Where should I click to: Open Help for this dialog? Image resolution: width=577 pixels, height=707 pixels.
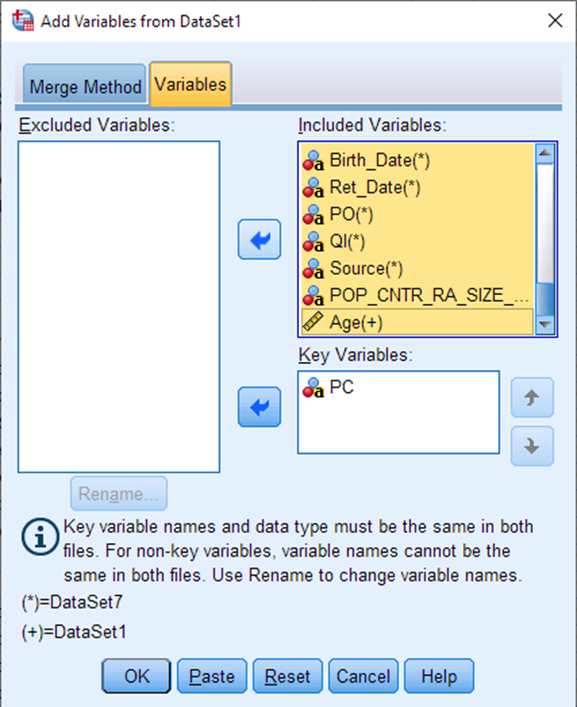[439, 676]
